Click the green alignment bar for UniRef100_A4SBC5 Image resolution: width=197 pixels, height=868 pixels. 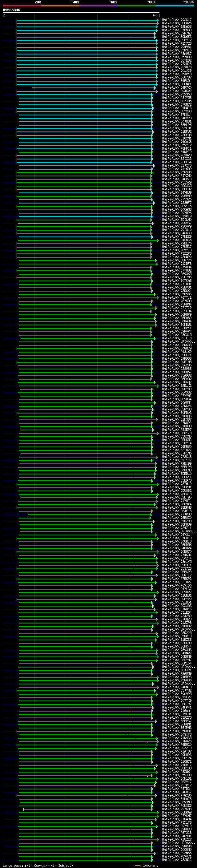88,240
